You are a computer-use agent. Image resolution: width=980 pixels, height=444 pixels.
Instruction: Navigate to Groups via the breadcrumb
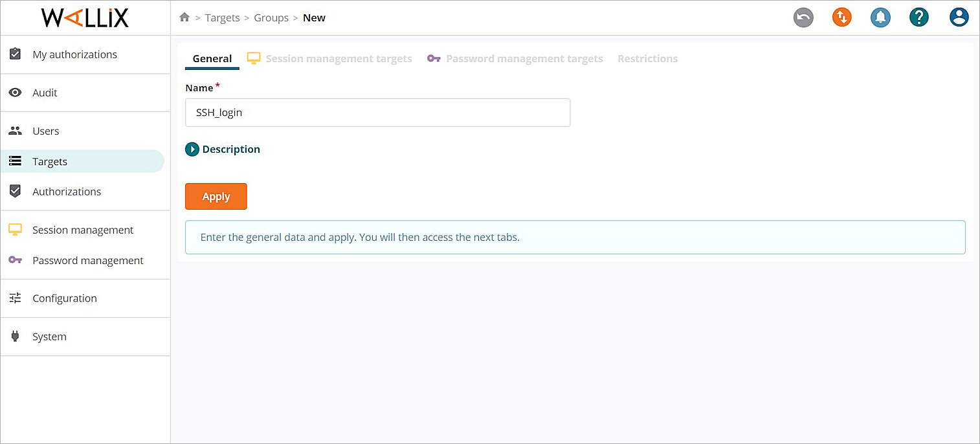[x=271, y=17]
